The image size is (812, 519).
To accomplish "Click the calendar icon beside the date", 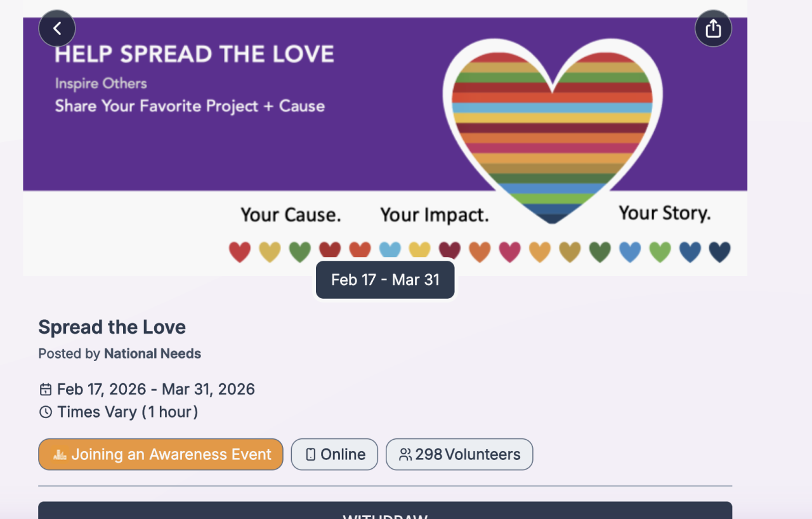I will tap(46, 390).
